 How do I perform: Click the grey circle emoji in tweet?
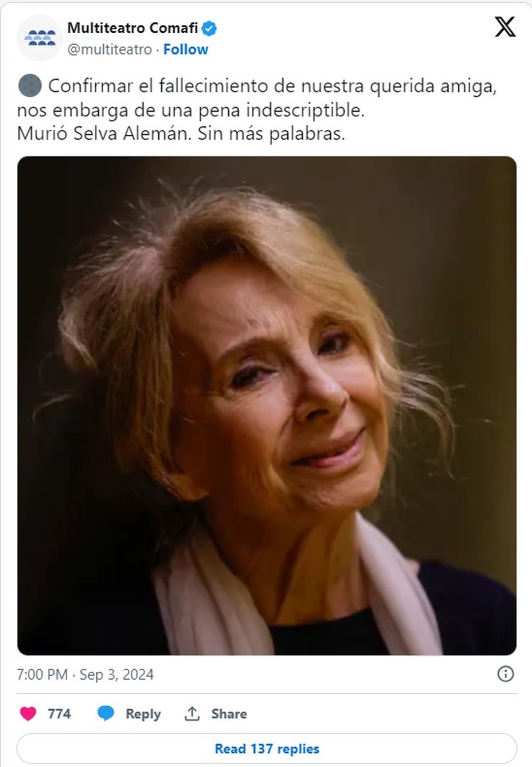click(x=30, y=86)
